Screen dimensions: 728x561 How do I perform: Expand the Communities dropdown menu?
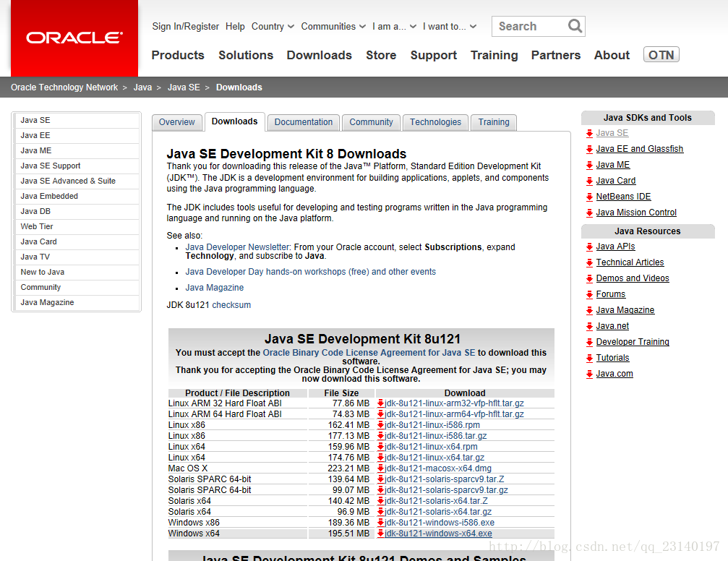(333, 27)
